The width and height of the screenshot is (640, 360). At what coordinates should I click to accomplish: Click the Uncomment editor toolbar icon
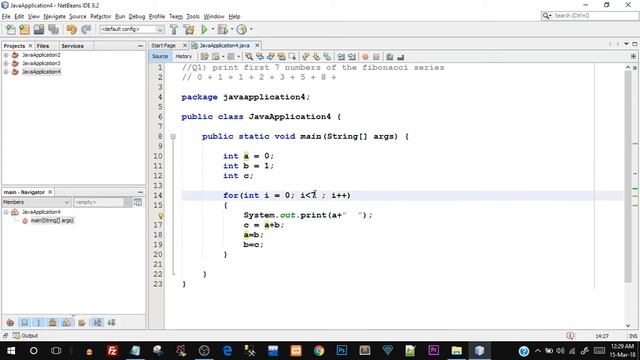pos(400,57)
